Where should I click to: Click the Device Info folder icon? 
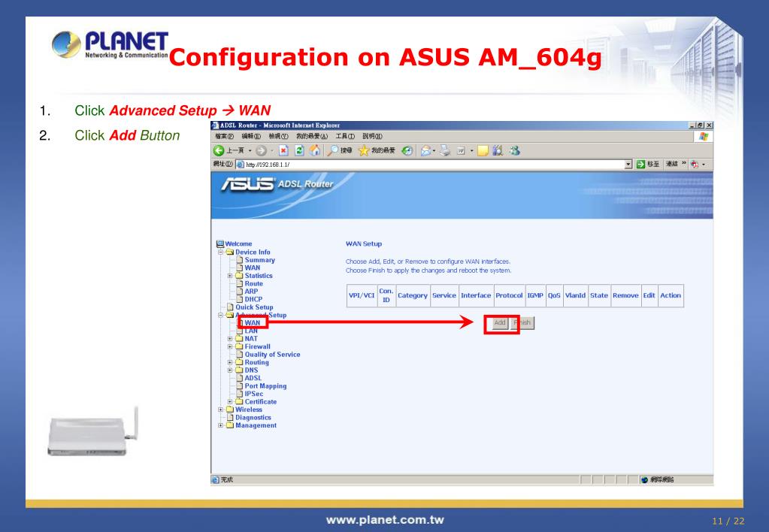(x=230, y=252)
